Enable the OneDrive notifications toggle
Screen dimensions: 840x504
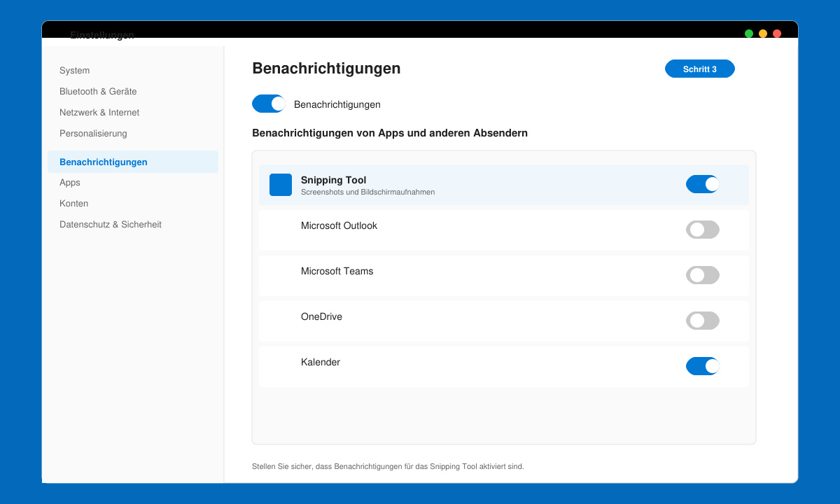(x=703, y=321)
